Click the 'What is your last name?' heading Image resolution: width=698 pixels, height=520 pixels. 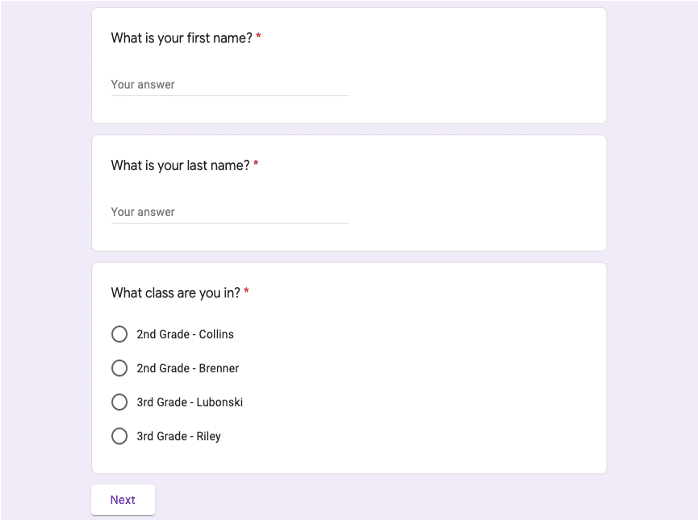pos(180,166)
